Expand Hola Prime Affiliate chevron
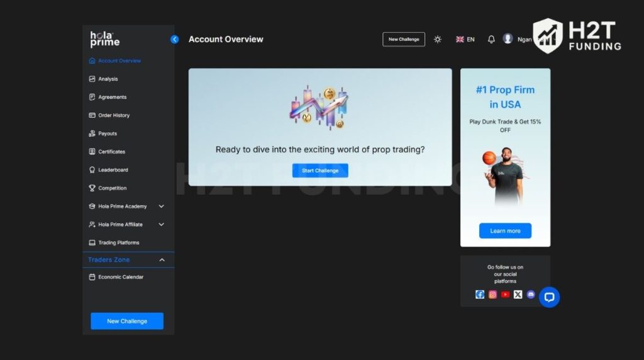644x360 pixels. (162, 225)
